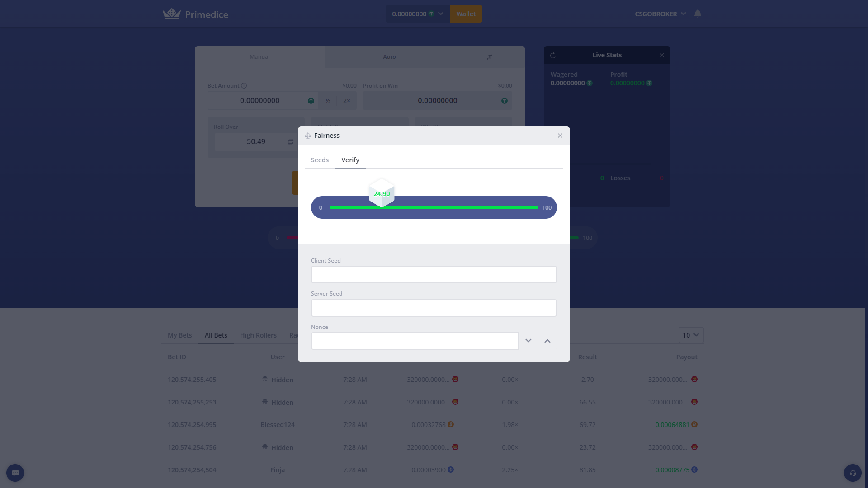Click the Roll Over value 50.49
The image size is (868, 488).
tap(256, 142)
